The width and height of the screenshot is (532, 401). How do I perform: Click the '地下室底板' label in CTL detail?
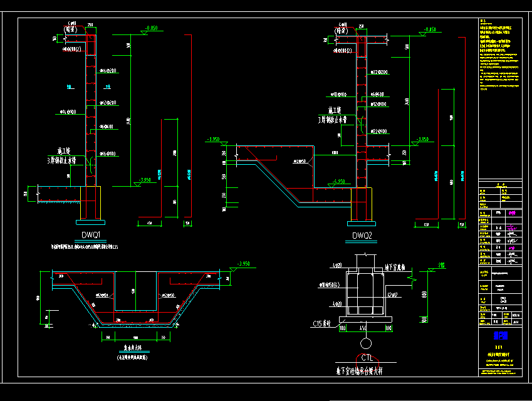pos(395,268)
